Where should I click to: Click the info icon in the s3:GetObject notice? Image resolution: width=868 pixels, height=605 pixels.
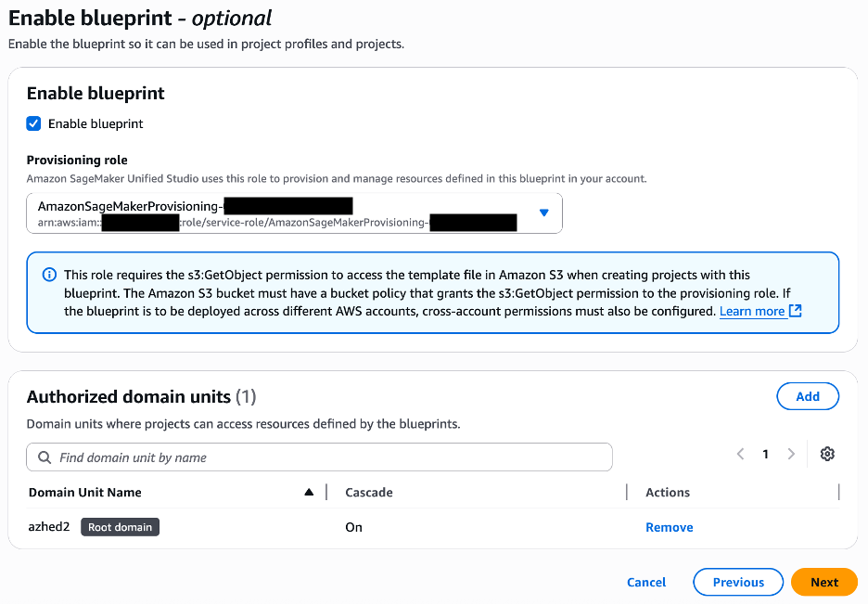[x=49, y=276]
